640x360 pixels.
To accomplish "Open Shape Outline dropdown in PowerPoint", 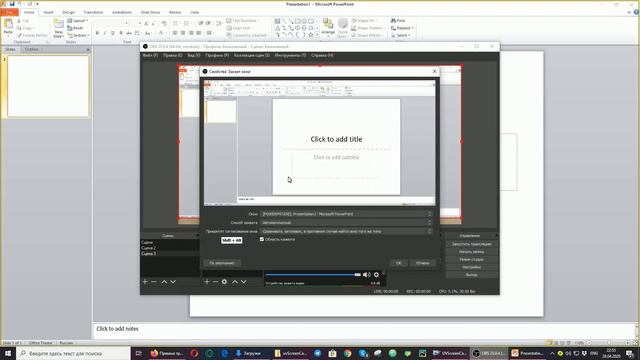I will pos(367,28).
